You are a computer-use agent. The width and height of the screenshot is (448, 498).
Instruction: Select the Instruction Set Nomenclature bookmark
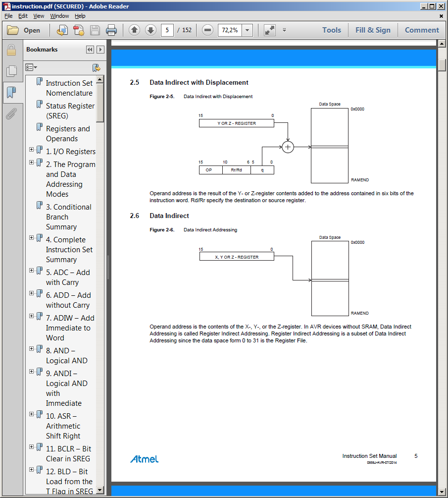[x=69, y=88]
